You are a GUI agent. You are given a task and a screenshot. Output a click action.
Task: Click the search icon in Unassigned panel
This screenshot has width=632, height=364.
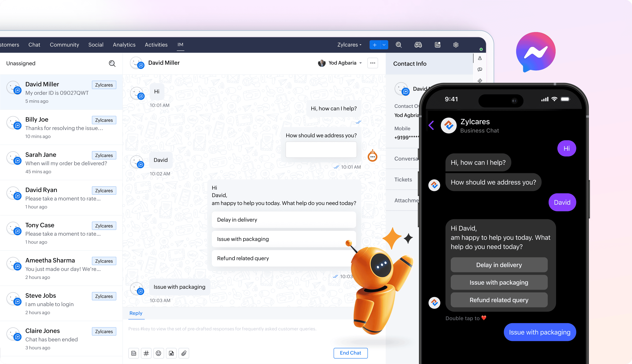click(x=112, y=64)
